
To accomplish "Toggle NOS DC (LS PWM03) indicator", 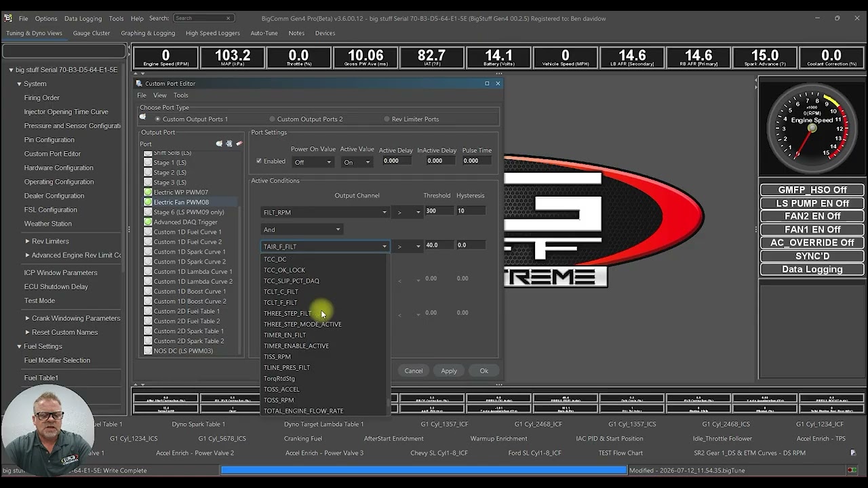I will coord(148,351).
